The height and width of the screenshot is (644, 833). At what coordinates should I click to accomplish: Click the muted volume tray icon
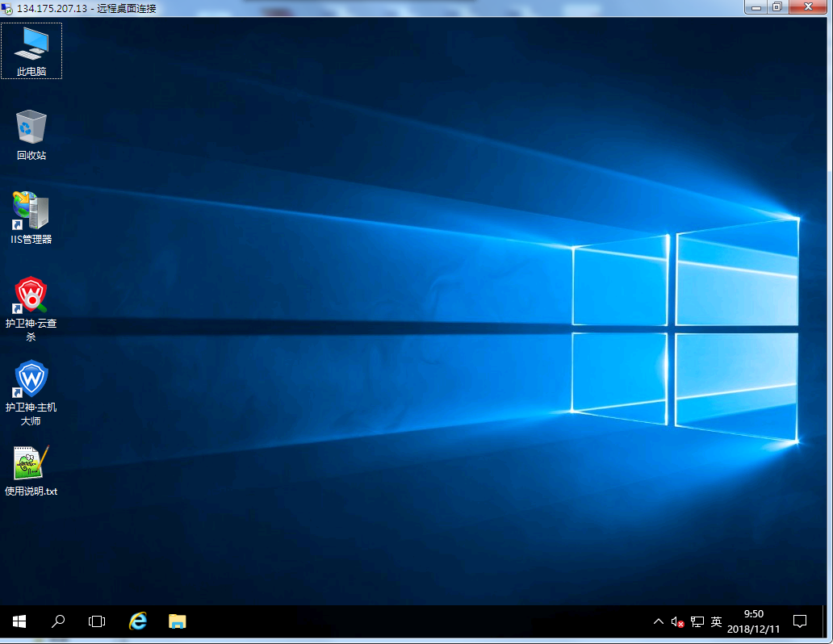(677, 621)
